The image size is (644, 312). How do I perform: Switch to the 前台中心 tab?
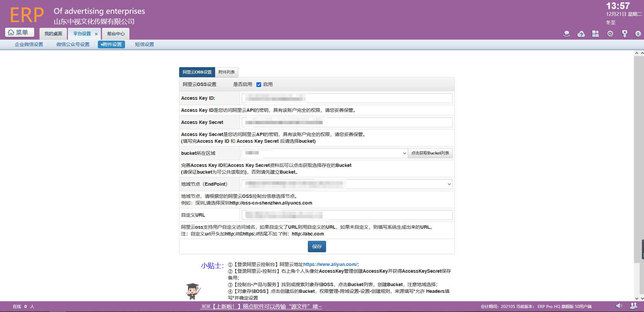(116, 34)
